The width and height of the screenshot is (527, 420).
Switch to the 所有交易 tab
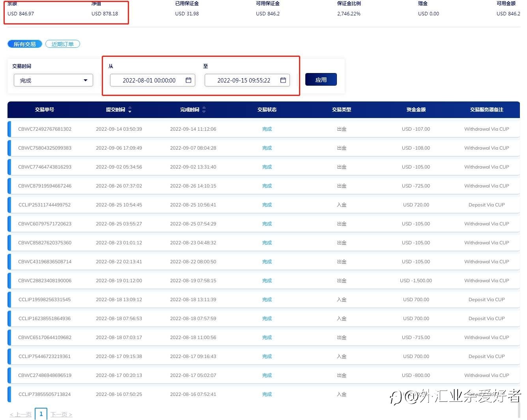point(25,44)
